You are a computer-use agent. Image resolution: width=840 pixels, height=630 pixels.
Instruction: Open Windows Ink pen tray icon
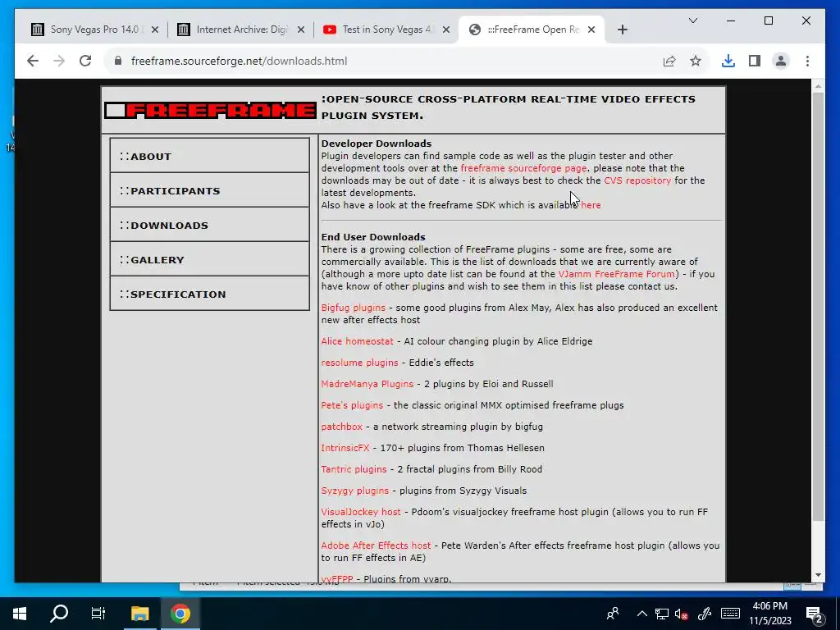point(705,614)
